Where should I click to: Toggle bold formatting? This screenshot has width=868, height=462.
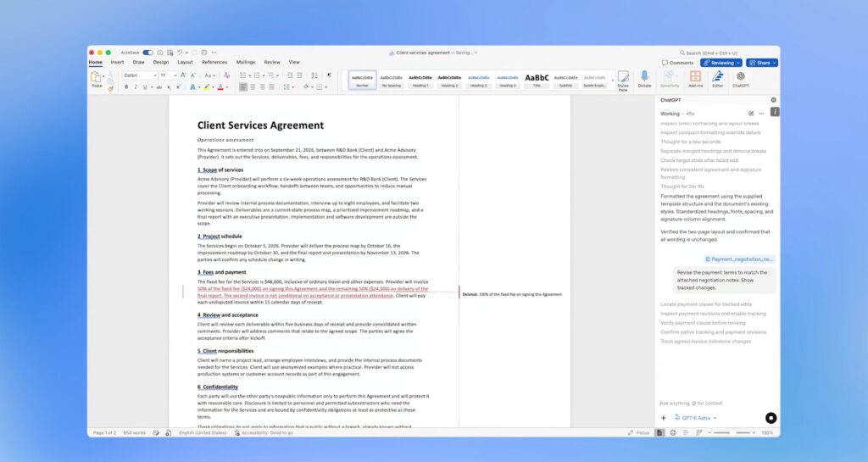(x=127, y=86)
